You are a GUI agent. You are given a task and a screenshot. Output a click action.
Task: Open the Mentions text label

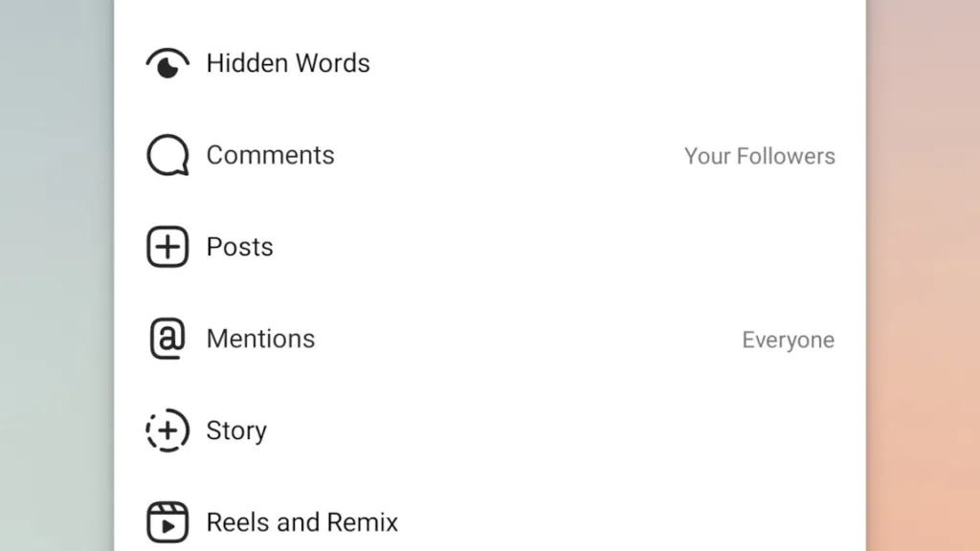click(260, 339)
